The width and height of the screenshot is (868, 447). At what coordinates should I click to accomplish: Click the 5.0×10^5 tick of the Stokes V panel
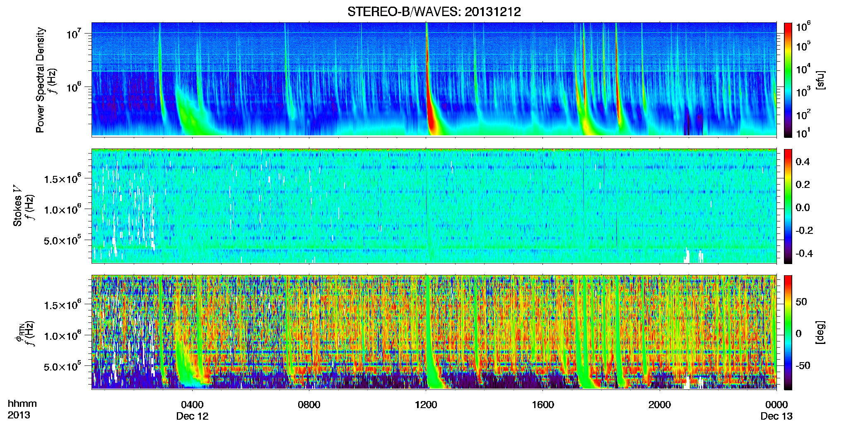point(62,240)
